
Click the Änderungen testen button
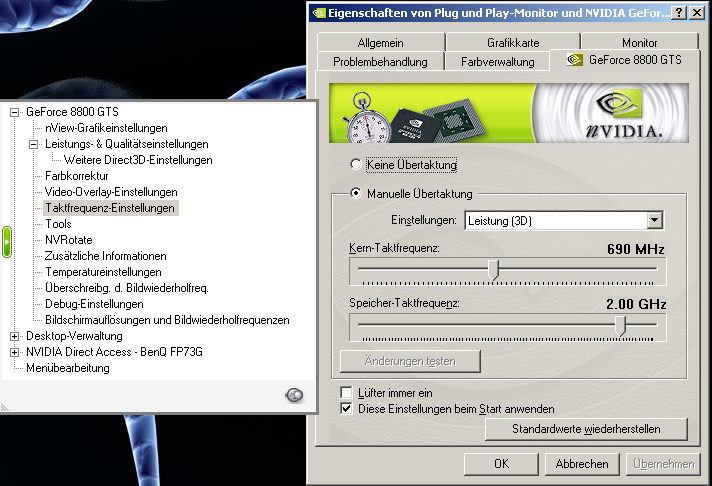coord(410,361)
